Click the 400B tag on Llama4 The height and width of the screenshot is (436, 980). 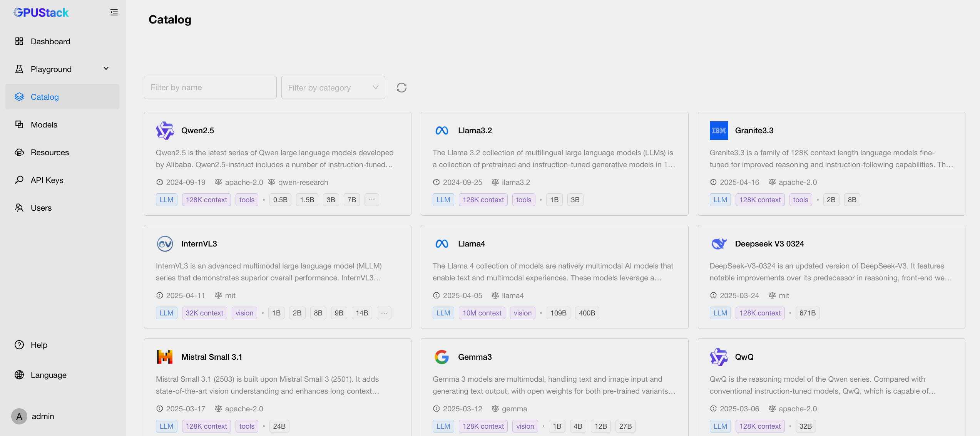pos(587,313)
